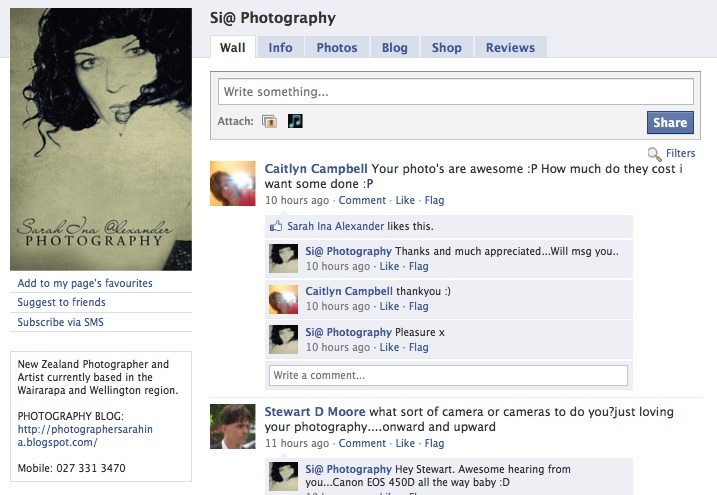Open Caitlyn Campbell's post avatar
The image size is (717, 495).
[x=233, y=183]
